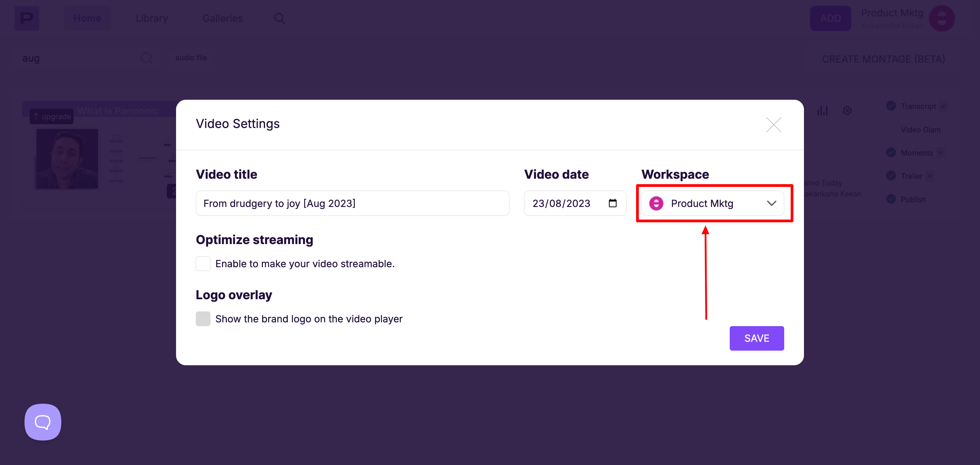Click the calendar icon in Video date
Viewport: 980px width, 465px height.
pos(613,203)
